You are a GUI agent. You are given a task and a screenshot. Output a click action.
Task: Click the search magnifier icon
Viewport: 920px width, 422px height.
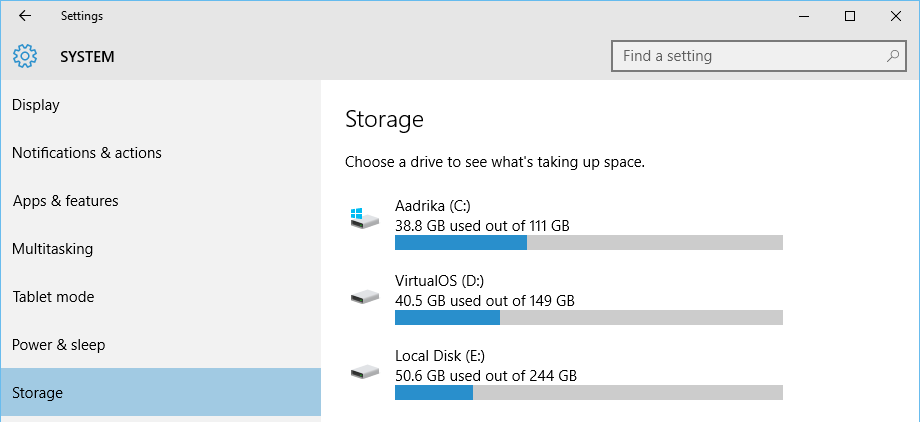click(892, 56)
